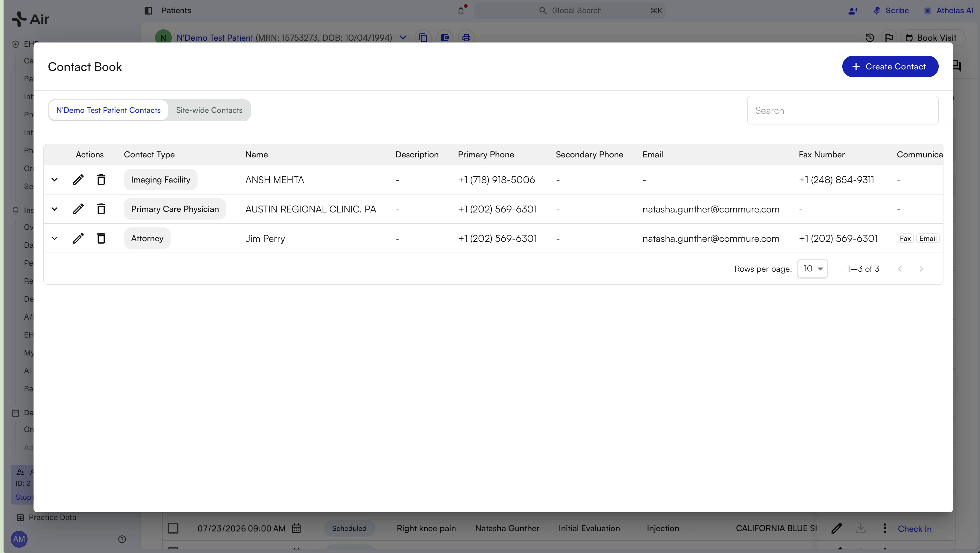This screenshot has width=980, height=553.
Task: Click the Contact Type column header
Action: pyautogui.click(x=149, y=154)
